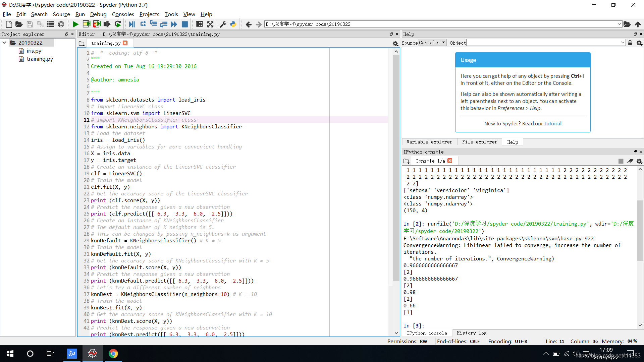Image resolution: width=644 pixels, height=362 pixels.
Task: Open Preferences with the wrench icon
Action: (223, 24)
